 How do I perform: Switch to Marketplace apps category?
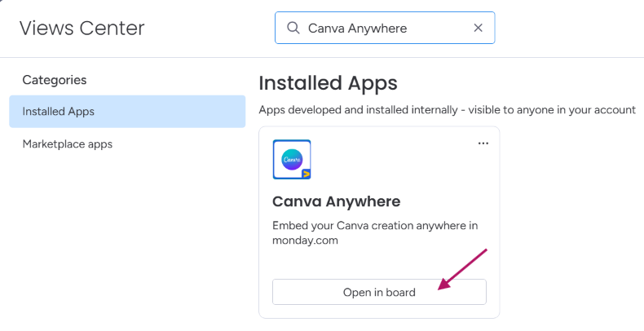68,144
